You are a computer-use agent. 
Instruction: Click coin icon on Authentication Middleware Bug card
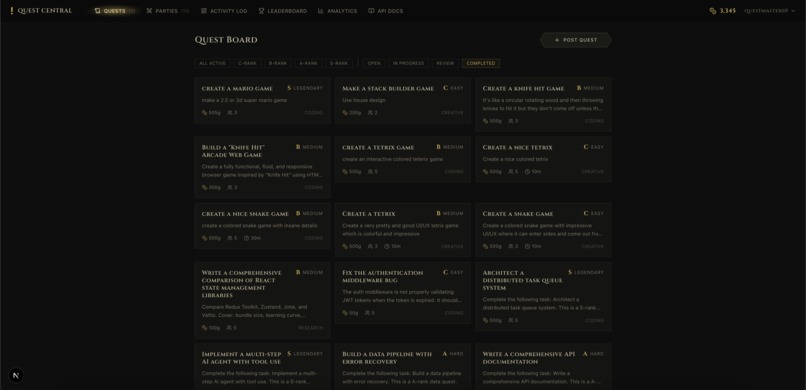click(x=345, y=313)
